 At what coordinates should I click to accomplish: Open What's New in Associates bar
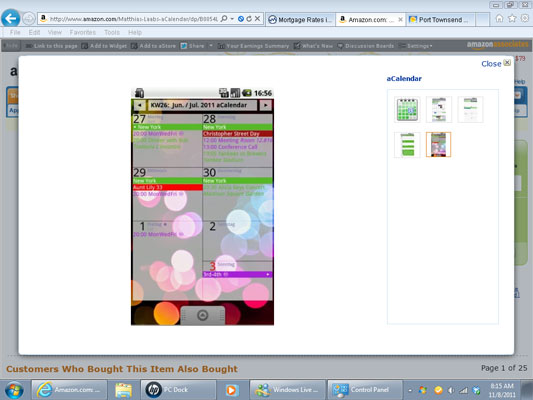(313, 46)
